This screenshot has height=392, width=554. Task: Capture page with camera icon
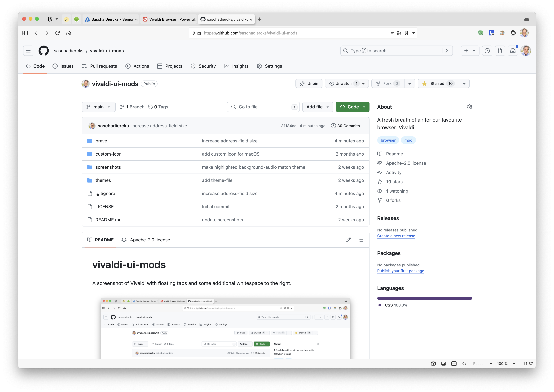433,363
